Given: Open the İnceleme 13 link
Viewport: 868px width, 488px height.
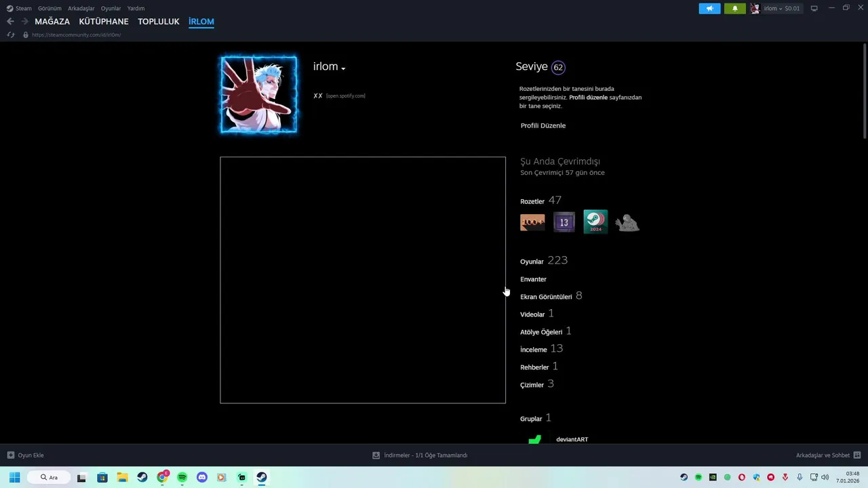Looking at the screenshot, I should [541, 349].
